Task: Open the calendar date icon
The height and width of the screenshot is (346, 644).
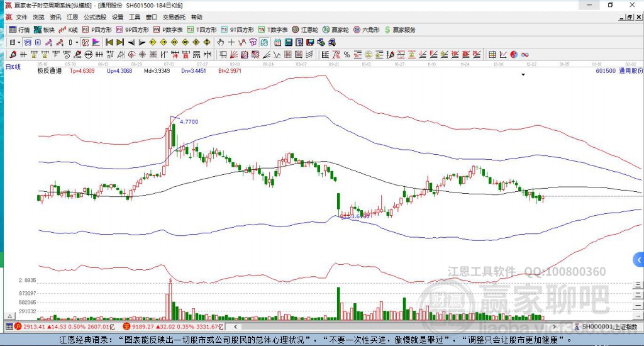Action: coord(277,42)
